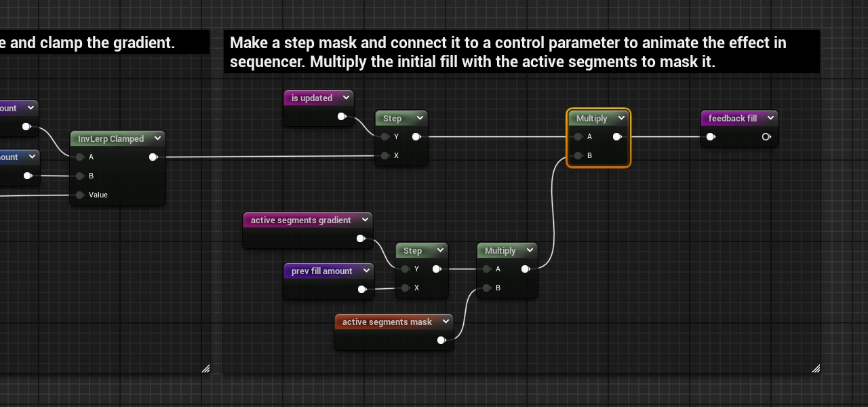Collapse the feedback fill node via its chevron
The width and height of the screenshot is (868, 407).
tap(770, 118)
